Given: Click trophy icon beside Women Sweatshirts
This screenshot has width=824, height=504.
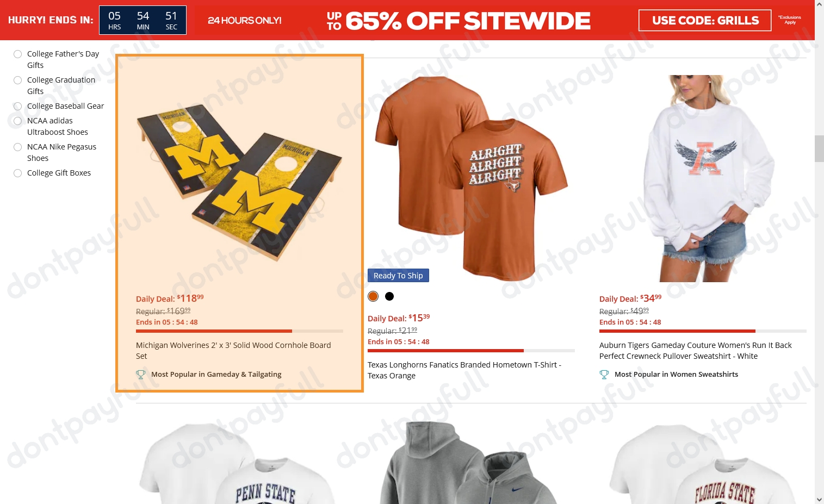Looking at the screenshot, I should pos(604,374).
